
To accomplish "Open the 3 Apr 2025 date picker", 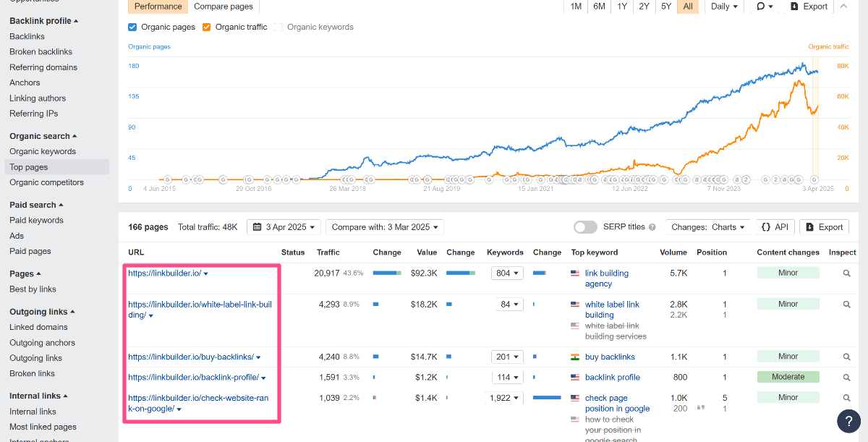I will point(284,227).
